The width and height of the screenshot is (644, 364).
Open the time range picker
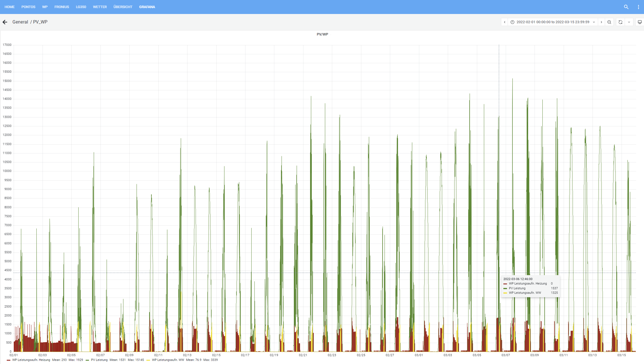553,22
